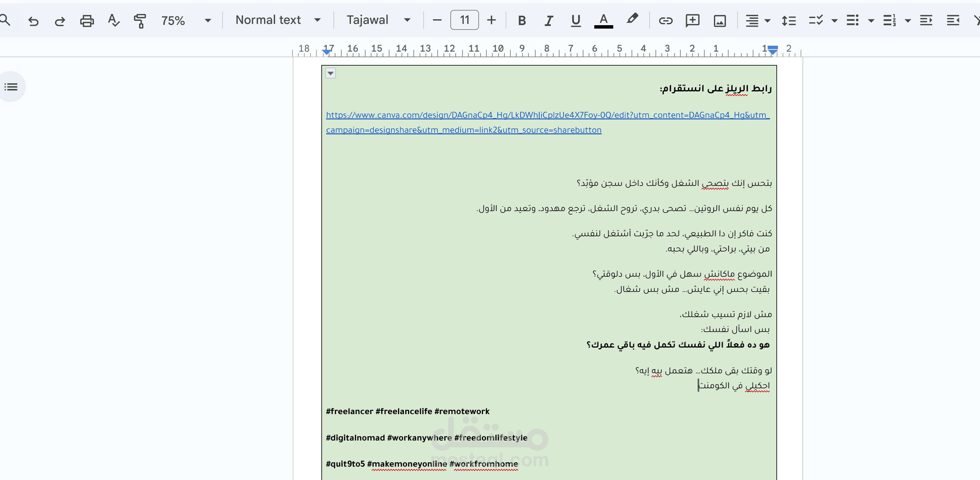
Task: Click the font size field showing 11
Action: (x=464, y=20)
